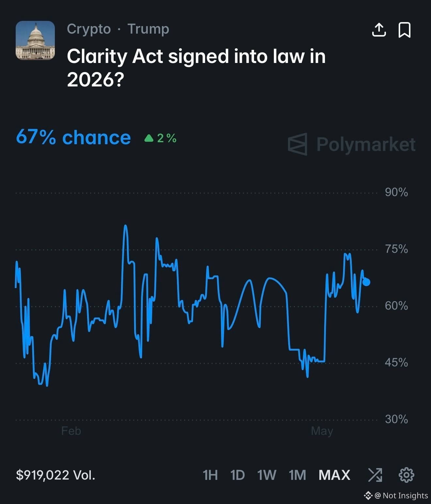Viewport: 431px width, 504px height.
Task: Select the 1H time range
Action: (210, 475)
